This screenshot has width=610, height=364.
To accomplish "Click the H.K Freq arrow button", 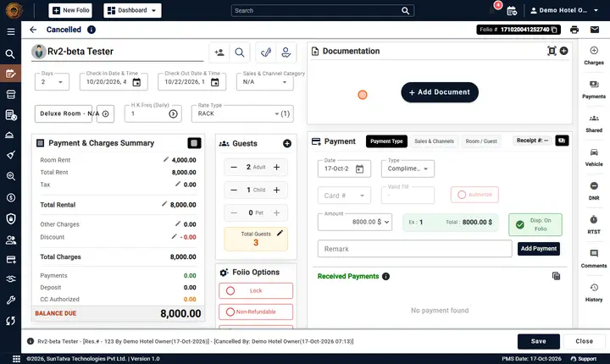I will (173, 114).
